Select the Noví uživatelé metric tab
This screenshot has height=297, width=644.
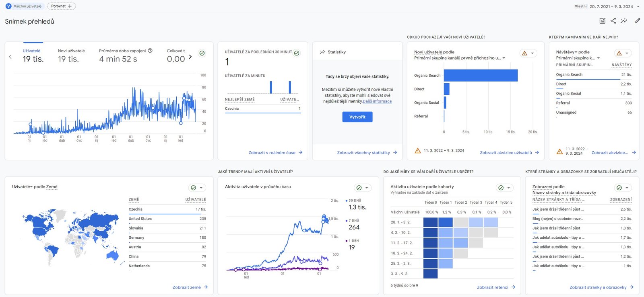point(71,56)
